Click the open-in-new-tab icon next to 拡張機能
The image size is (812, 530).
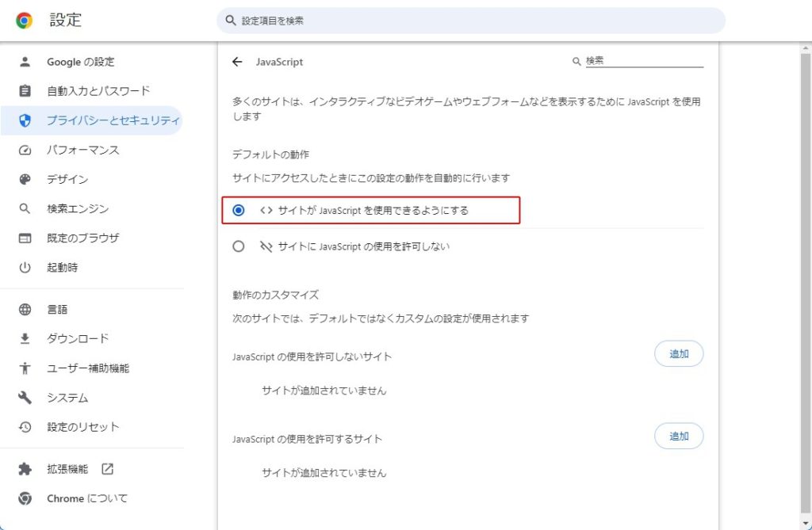(x=107, y=469)
